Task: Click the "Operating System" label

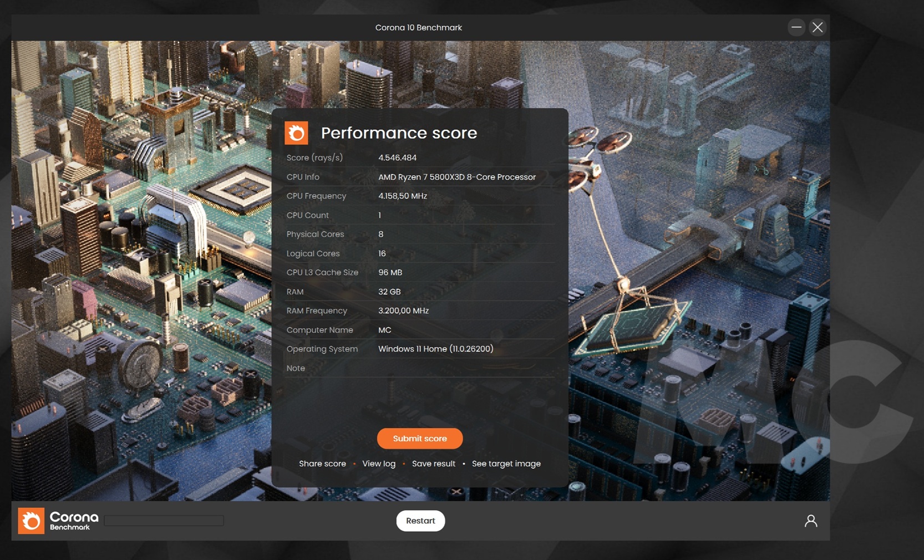Action: (322, 349)
